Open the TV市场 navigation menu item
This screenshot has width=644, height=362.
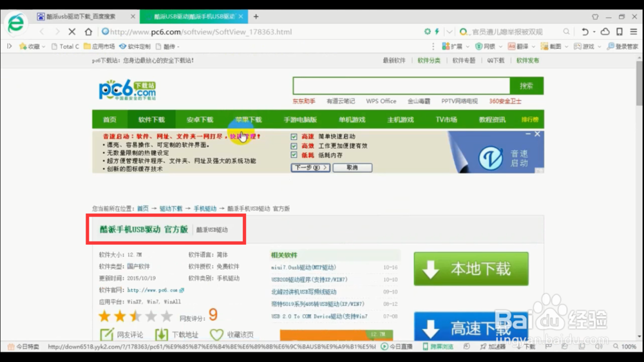tap(446, 120)
